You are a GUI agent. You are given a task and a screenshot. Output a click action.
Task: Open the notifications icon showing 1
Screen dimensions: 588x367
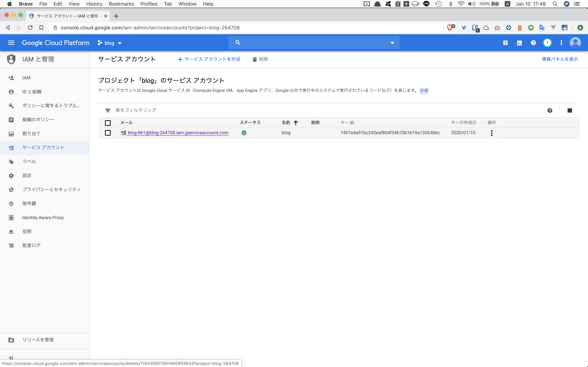(547, 42)
